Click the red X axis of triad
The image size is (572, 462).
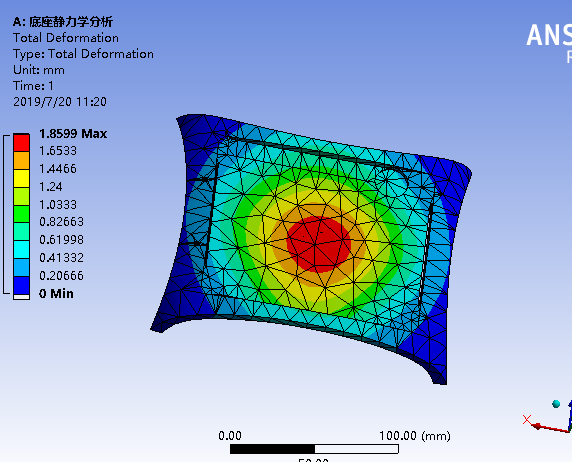pos(549,427)
